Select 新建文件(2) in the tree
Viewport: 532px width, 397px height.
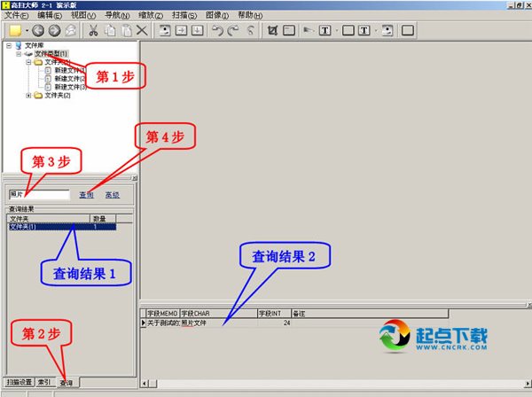70,79
